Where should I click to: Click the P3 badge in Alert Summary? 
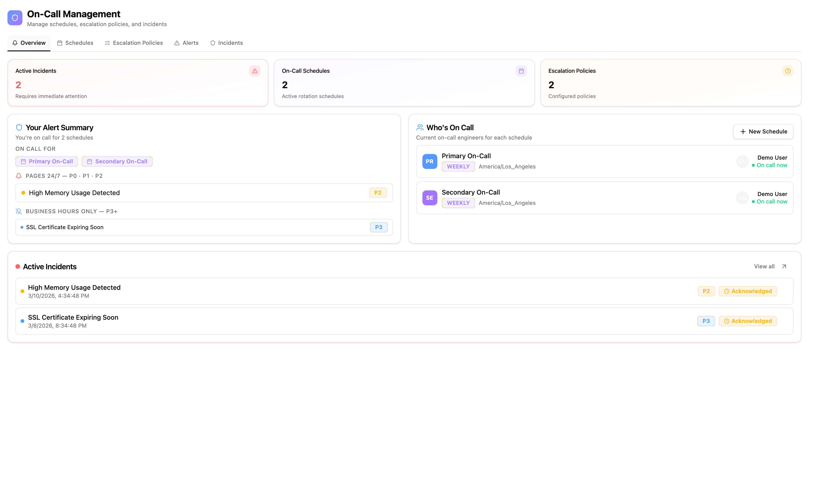pos(379,227)
